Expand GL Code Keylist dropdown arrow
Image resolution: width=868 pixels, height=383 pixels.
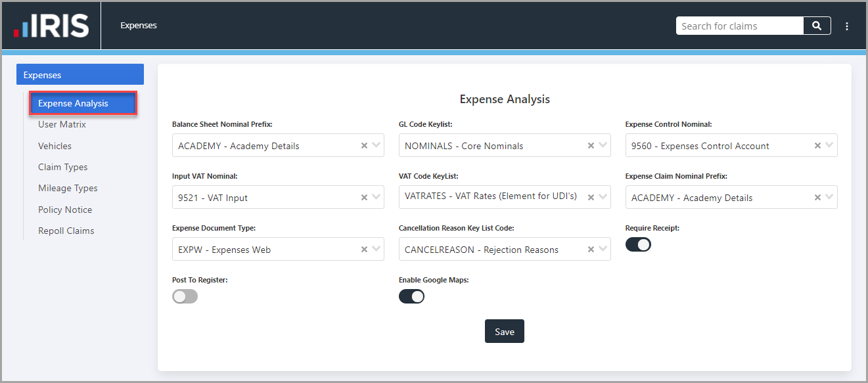tap(603, 146)
